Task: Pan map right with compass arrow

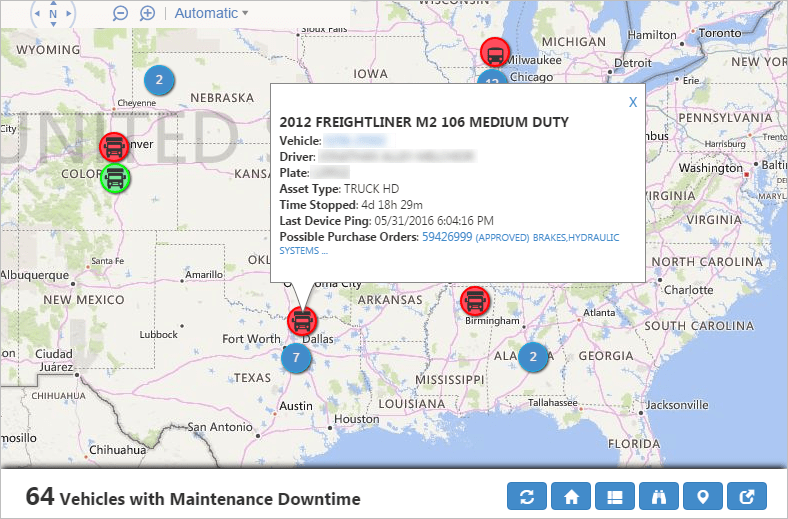Action: pos(69,14)
